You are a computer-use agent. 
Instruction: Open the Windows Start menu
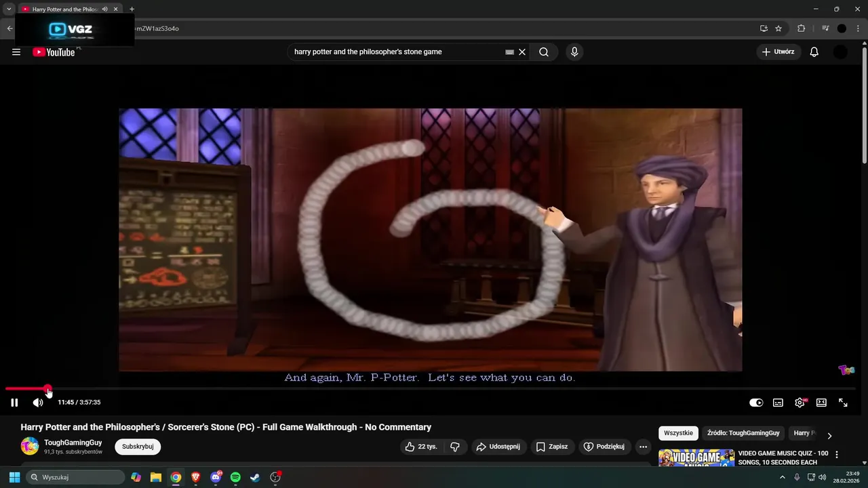(14, 477)
